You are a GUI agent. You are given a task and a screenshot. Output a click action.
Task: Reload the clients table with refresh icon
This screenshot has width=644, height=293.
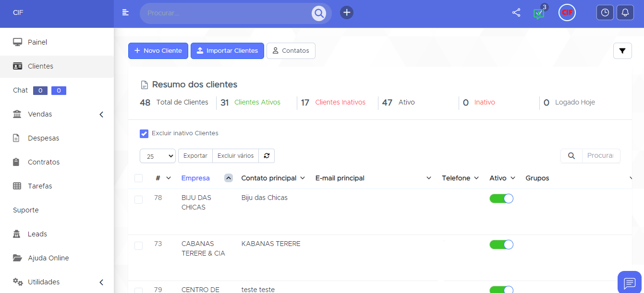(267, 156)
